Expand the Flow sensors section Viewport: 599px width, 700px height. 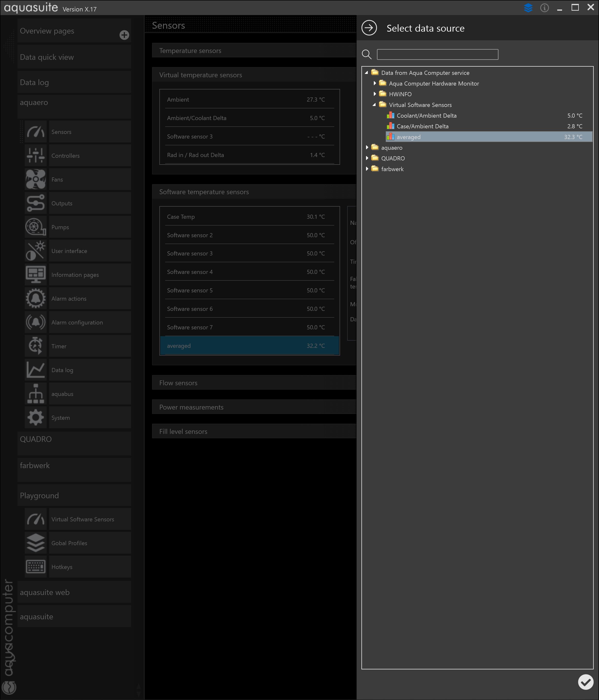pos(254,382)
